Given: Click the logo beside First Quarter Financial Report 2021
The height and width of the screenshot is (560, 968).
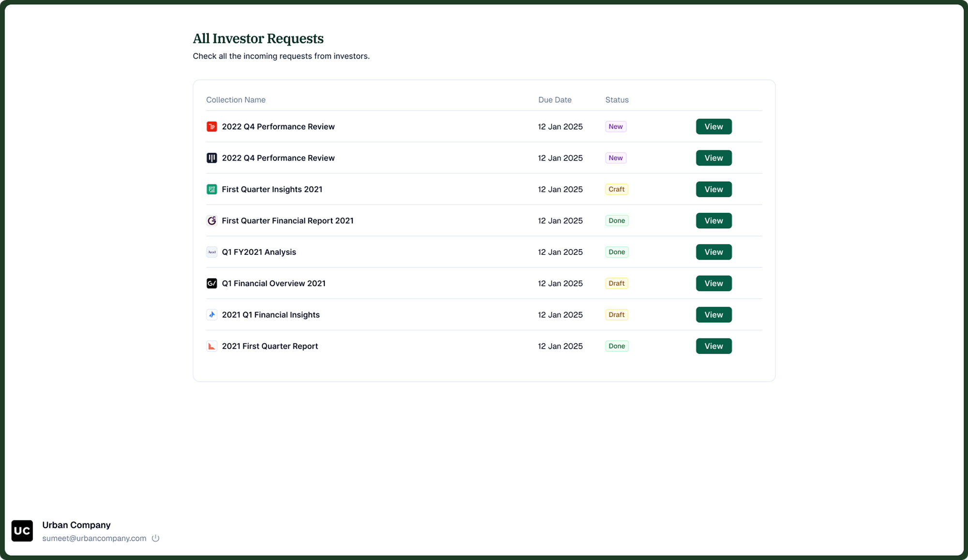Looking at the screenshot, I should pyautogui.click(x=212, y=221).
